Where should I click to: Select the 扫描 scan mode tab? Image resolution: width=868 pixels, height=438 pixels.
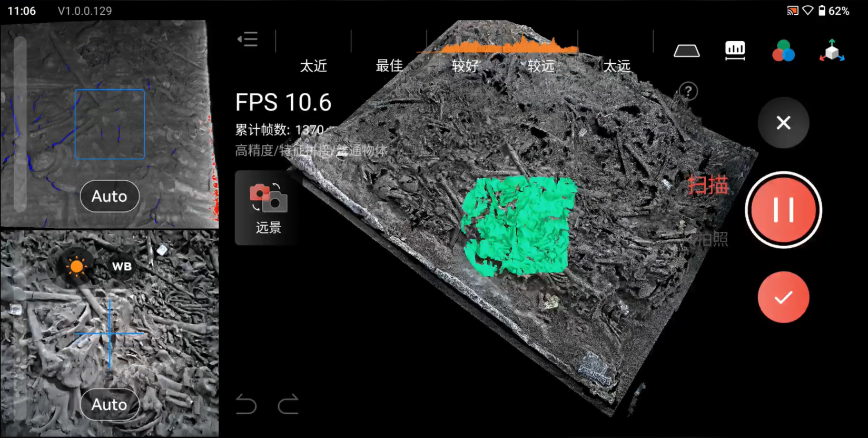tap(708, 185)
